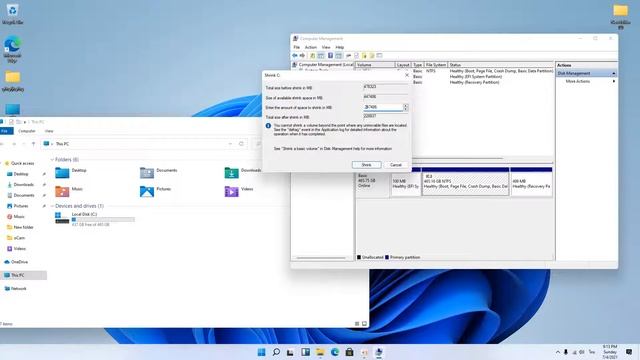Viewport: 640px width, 360px height.
Task: Open Documents folder in This PC
Action: pos(158,172)
